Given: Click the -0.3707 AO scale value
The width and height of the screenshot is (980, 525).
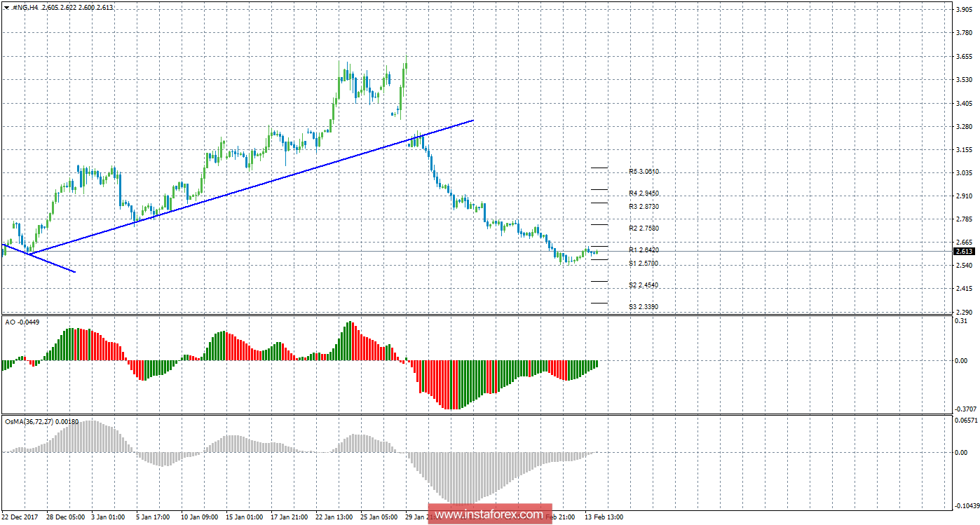Looking at the screenshot, I should click(x=965, y=409).
